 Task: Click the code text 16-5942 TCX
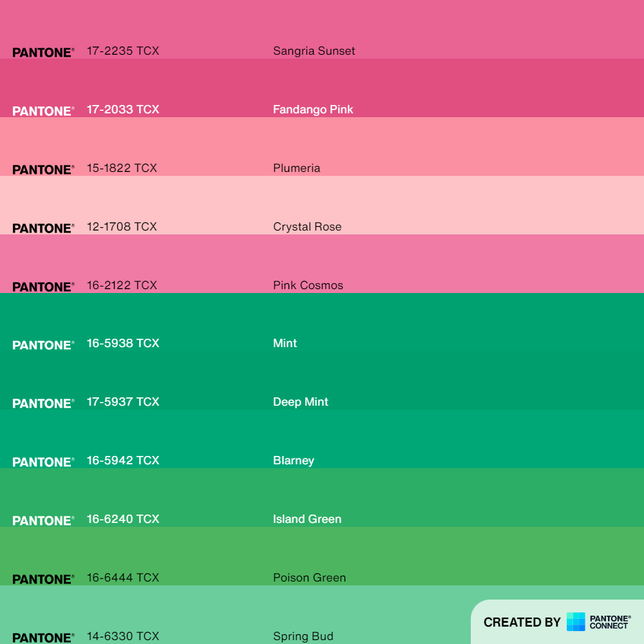coord(123,460)
